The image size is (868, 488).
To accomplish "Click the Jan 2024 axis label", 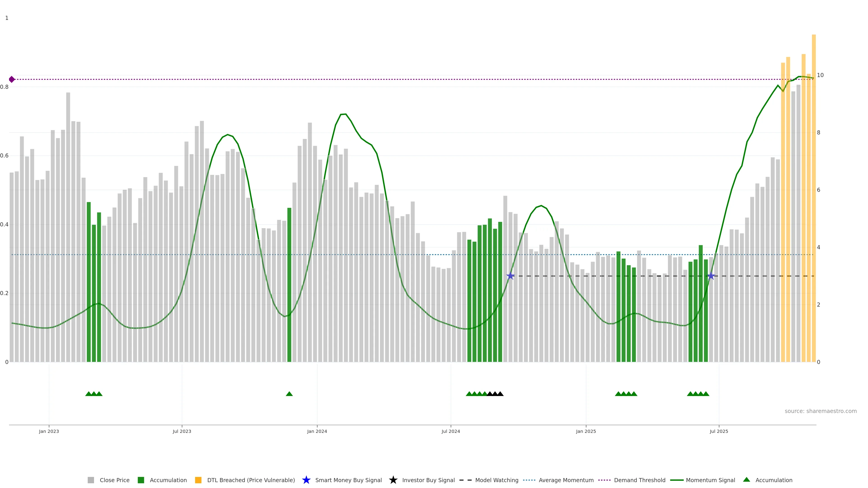I will 317,432.
